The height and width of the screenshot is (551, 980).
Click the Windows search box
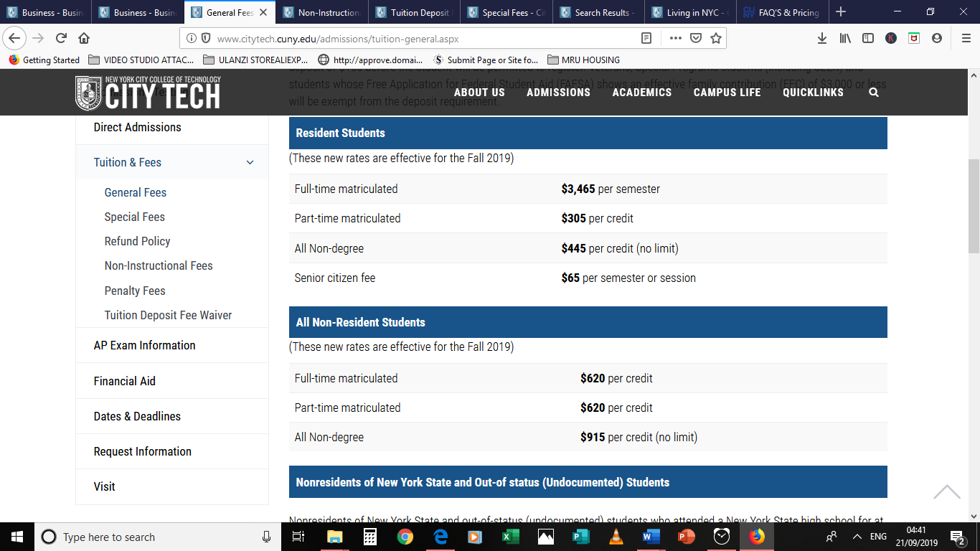point(156,537)
